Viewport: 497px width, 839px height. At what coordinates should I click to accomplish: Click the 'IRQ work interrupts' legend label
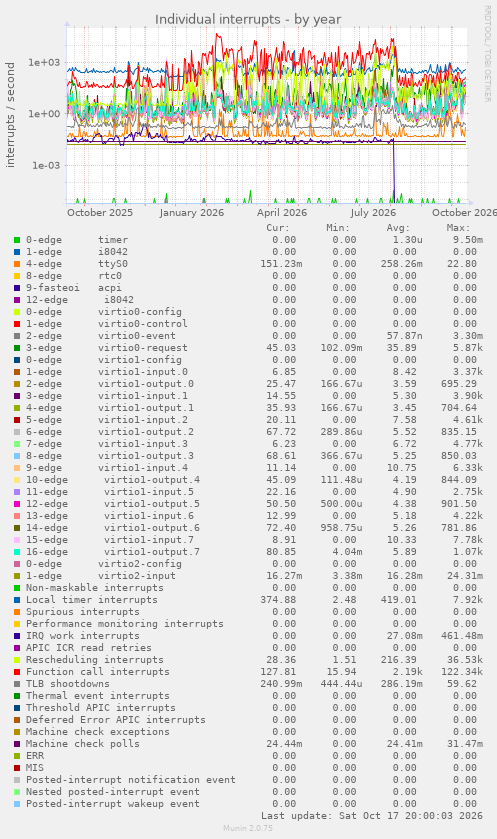[83, 636]
